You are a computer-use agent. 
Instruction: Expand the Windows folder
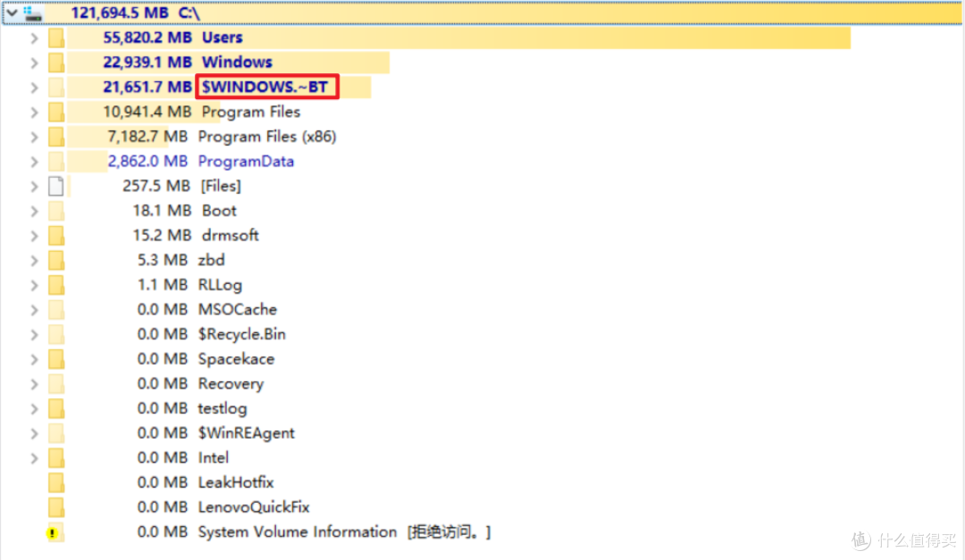click(x=35, y=63)
